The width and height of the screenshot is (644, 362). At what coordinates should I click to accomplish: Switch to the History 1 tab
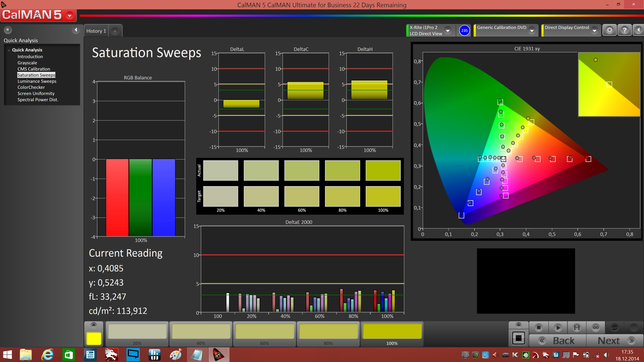96,31
